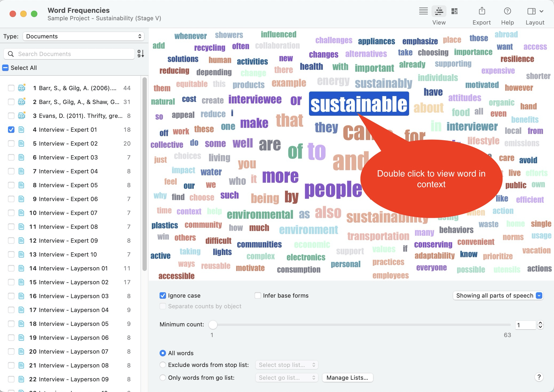Image resolution: width=554 pixels, height=392 pixels.
Task: Click the sort order icon beside search
Action: [141, 54]
